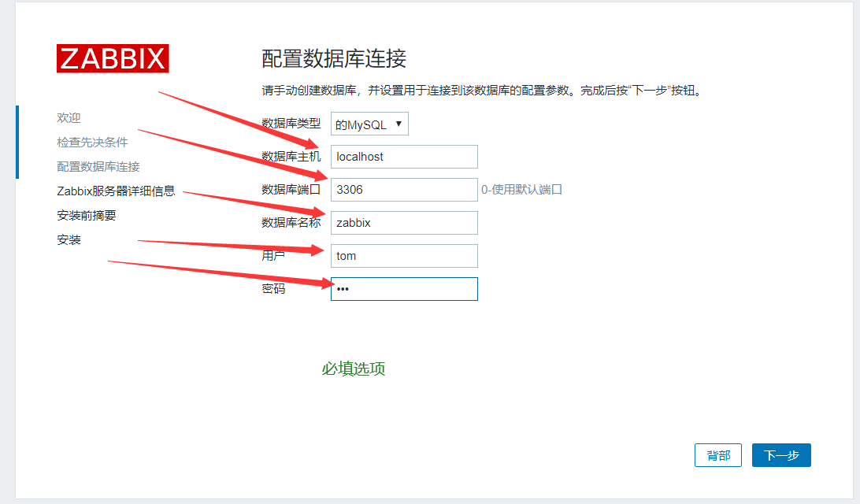Screen dimensions: 860x504
Task: Click the 配置数据库连接 page heading
Action: coord(333,59)
